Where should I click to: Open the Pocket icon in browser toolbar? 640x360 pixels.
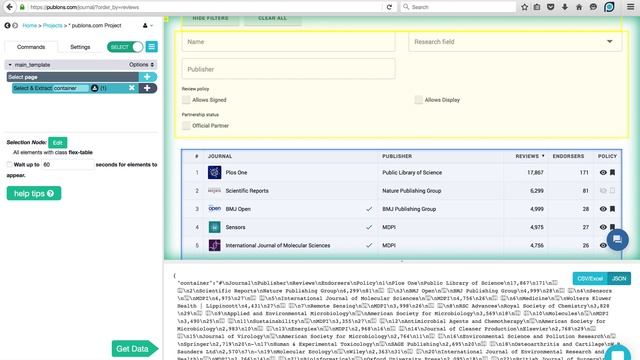click(551, 7)
